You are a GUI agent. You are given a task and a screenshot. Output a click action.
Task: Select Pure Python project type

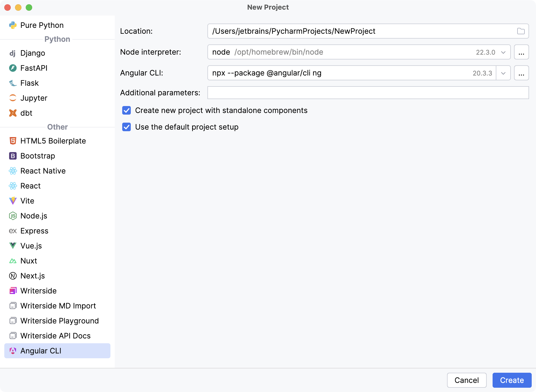click(13, 25)
